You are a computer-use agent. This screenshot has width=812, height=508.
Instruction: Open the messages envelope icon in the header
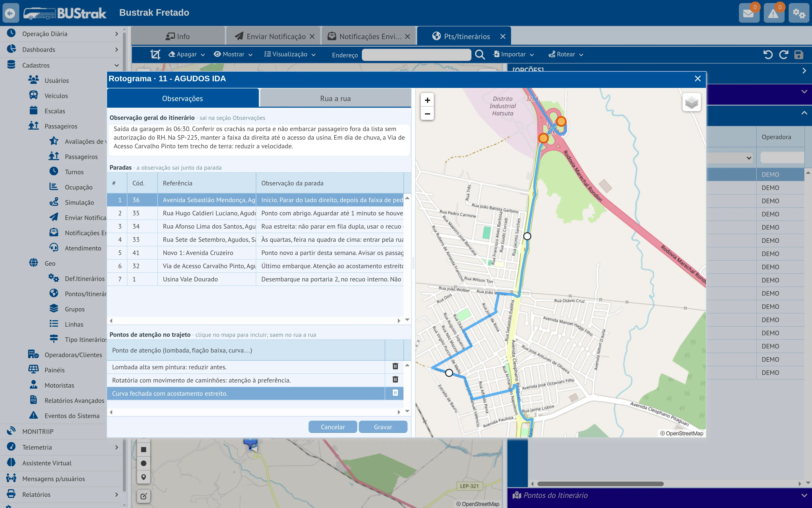click(x=749, y=13)
